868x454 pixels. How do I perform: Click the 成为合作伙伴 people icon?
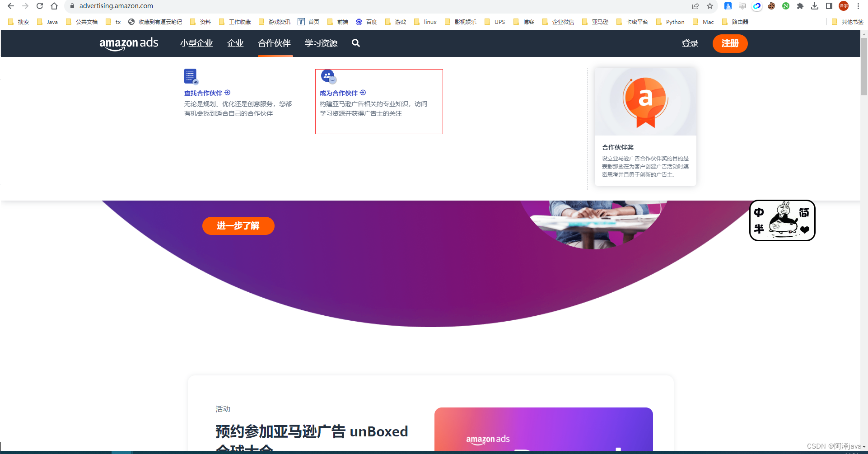pos(329,77)
